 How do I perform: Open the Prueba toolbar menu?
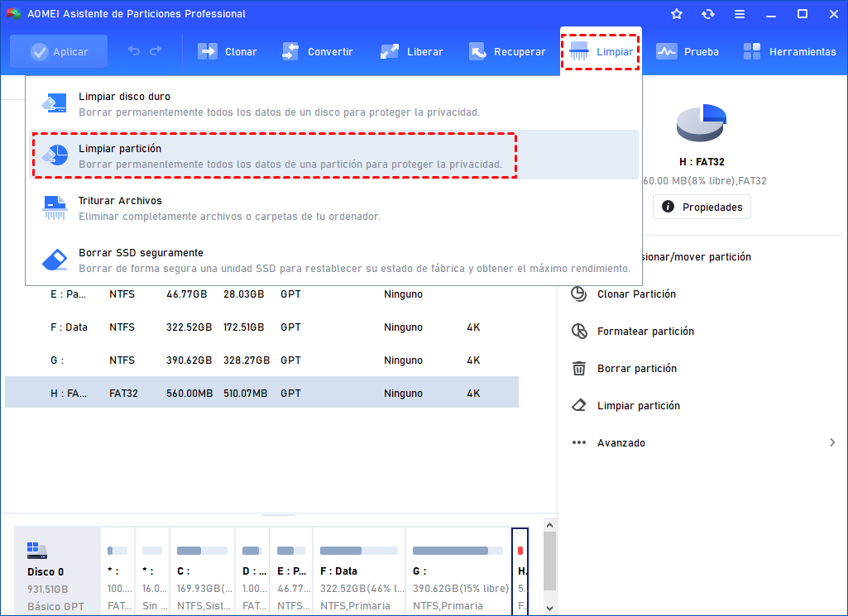[688, 51]
